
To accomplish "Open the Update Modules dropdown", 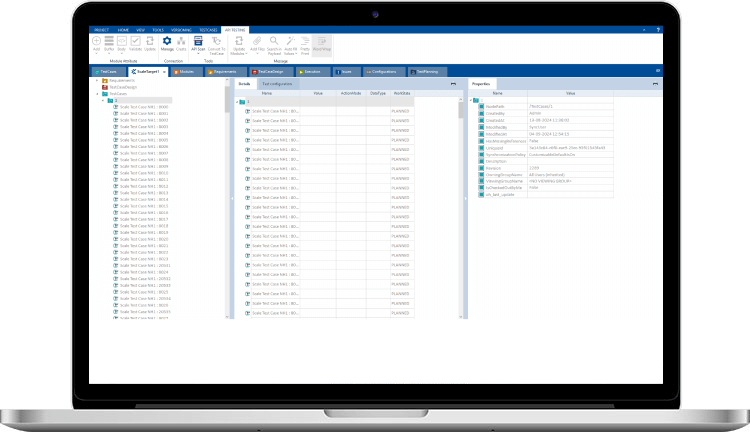I will coord(238,51).
